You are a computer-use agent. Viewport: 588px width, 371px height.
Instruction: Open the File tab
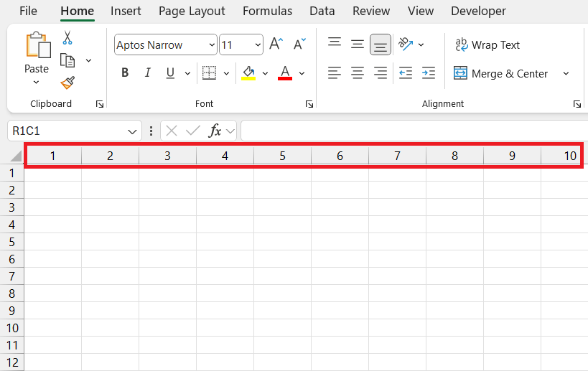tap(28, 11)
